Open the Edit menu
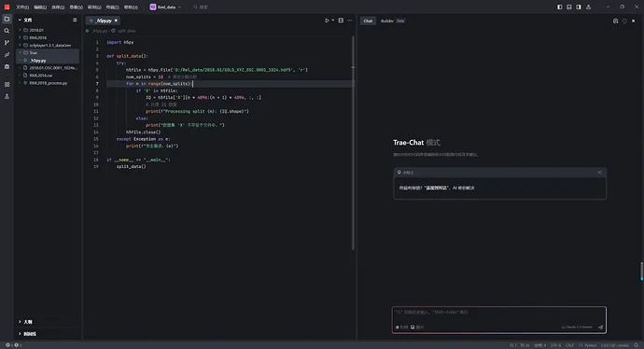 40,7
